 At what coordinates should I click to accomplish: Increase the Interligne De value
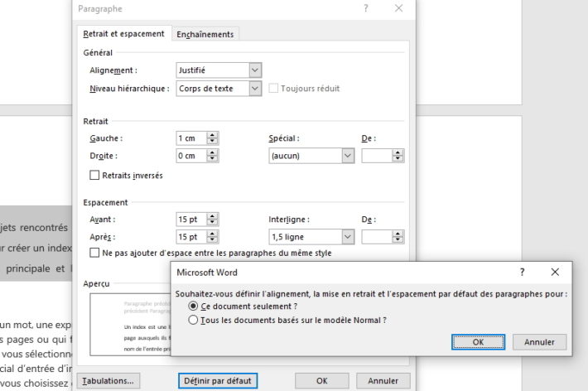[398, 234]
